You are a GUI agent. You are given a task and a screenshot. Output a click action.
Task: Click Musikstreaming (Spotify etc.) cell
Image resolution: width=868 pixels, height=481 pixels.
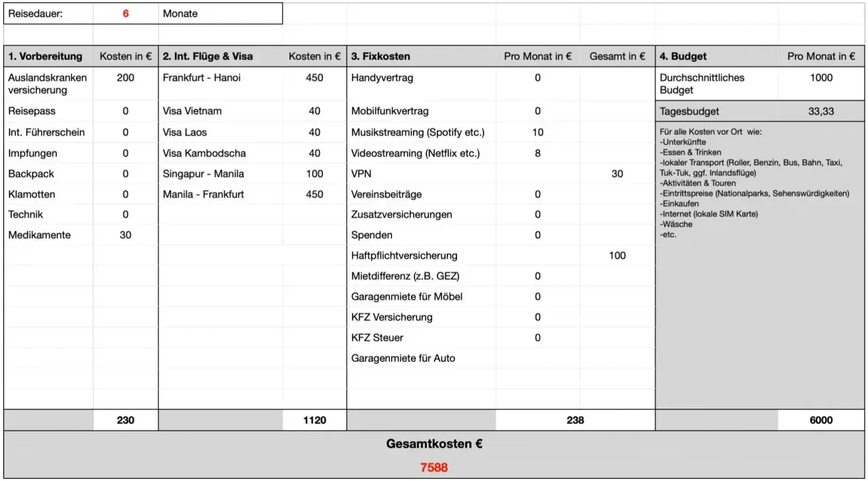[x=421, y=132]
